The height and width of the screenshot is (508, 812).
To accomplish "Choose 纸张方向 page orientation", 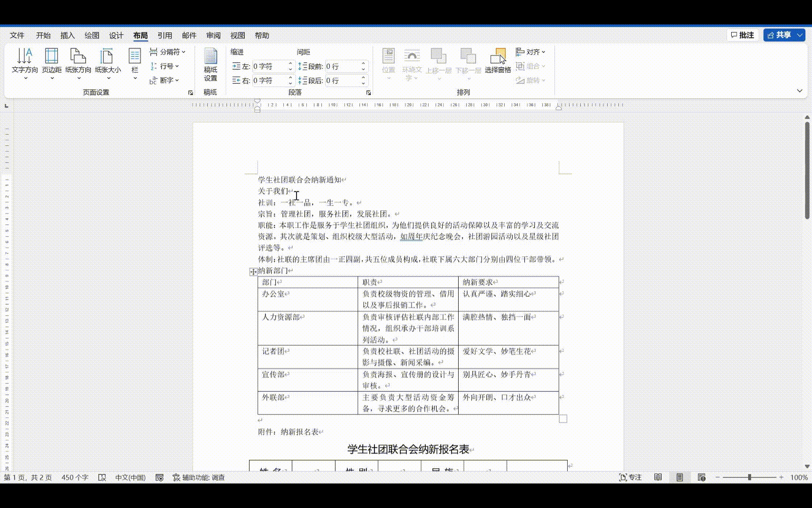I will point(78,63).
